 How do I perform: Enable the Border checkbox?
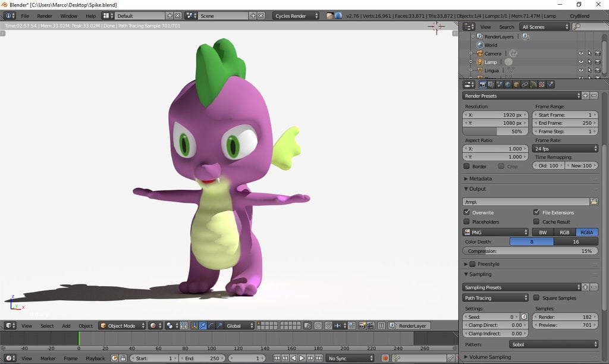coord(467,167)
